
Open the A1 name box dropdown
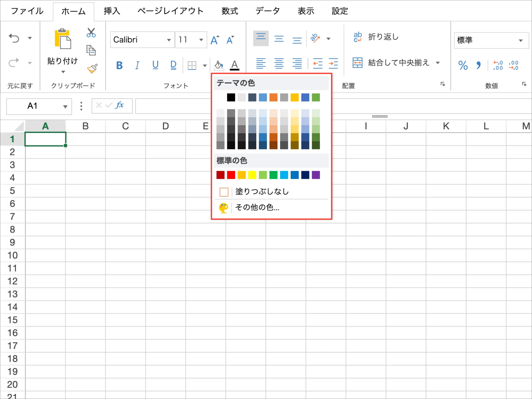pyautogui.click(x=65, y=106)
